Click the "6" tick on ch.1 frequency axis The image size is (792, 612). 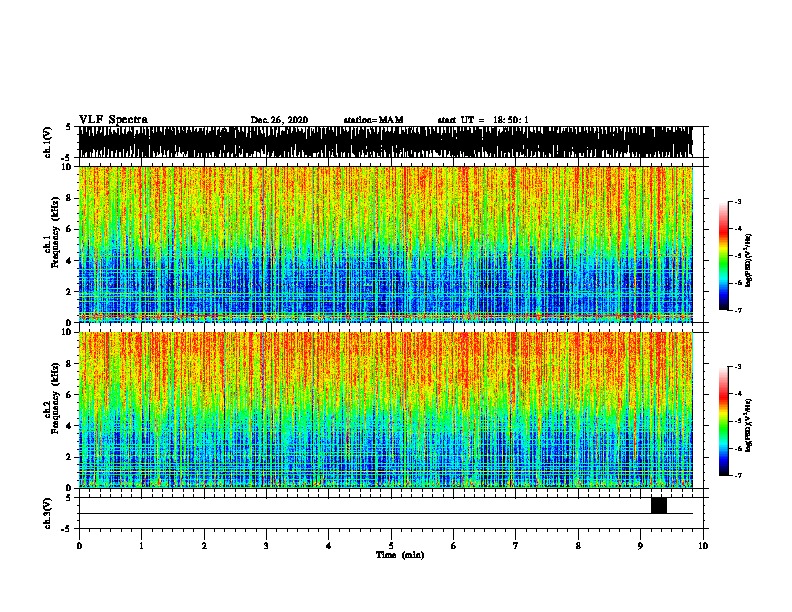[69, 229]
